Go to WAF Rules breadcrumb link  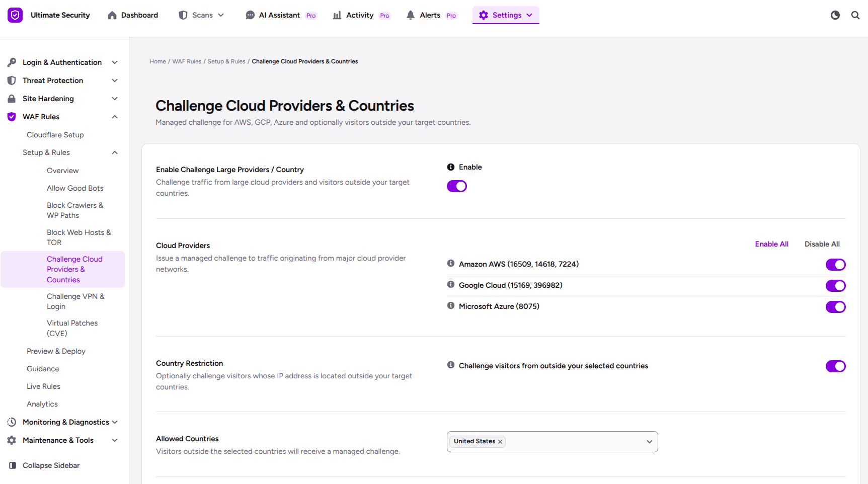(187, 61)
